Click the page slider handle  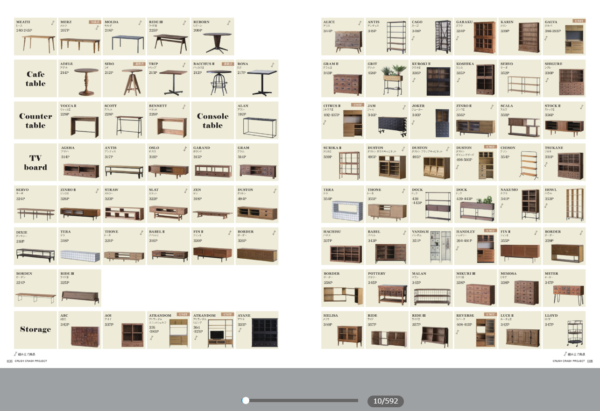[247, 400]
